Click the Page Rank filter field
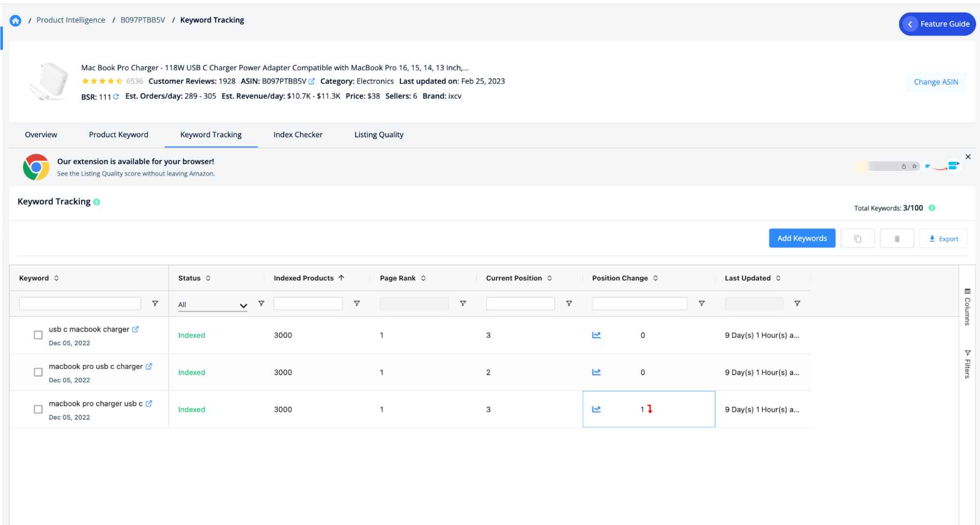Image resolution: width=980 pixels, height=525 pixels. (x=414, y=303)
